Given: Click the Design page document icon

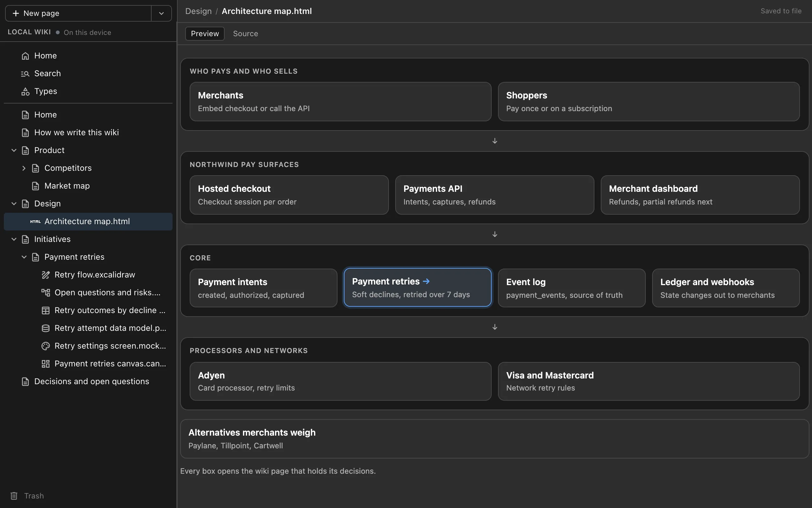Looking at the screenshot, I should pyautogui.click(x=25, y=204).
